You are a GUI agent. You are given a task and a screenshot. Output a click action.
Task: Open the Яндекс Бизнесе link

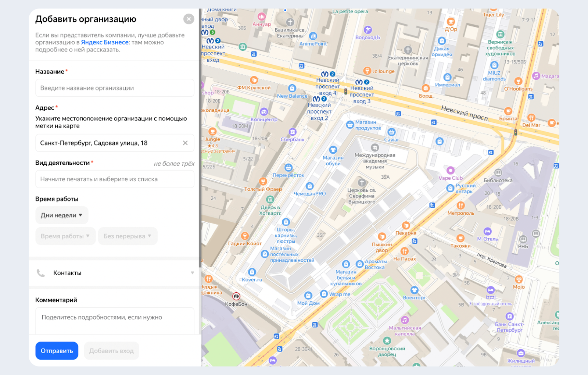(105, 42)
